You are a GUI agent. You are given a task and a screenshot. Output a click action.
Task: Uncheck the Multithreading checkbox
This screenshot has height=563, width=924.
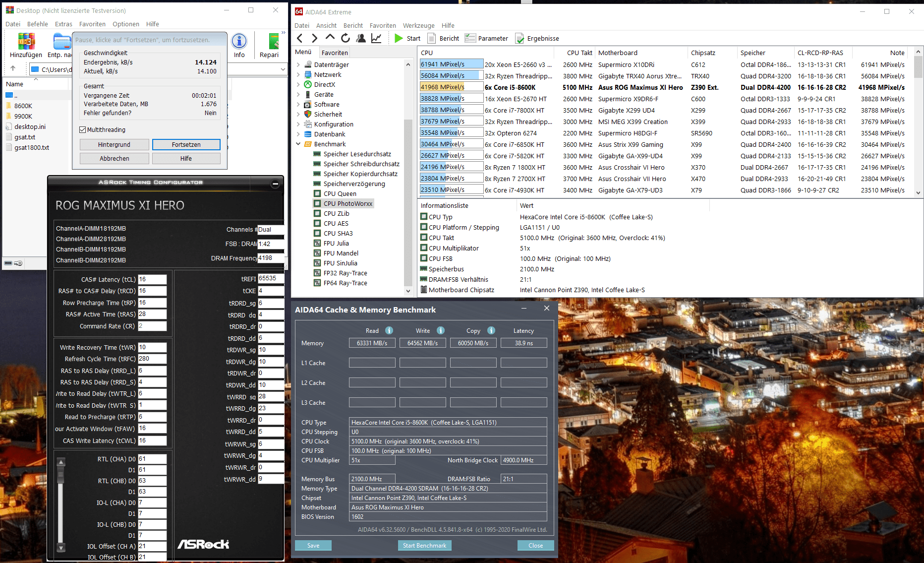click(x=83, y=130)
